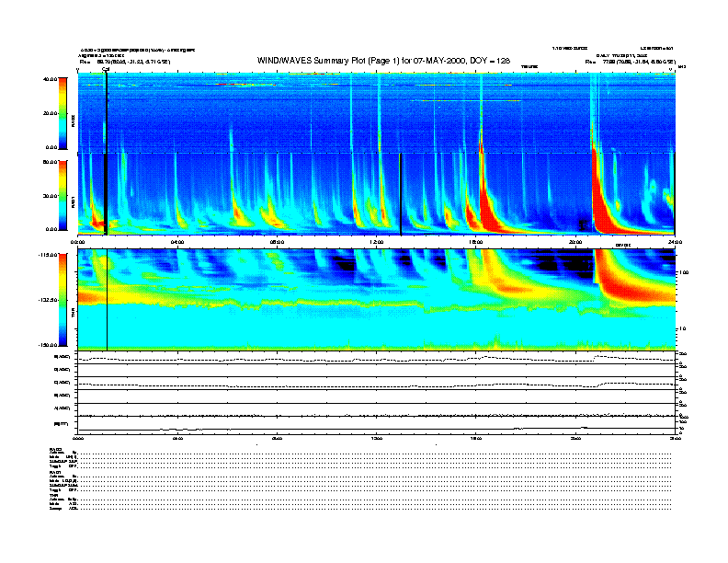The width and height of the screenshot is (728, 563).
Task: Click the top dashed line-plot strip below TNR
Action: click(x=376, y=358)
